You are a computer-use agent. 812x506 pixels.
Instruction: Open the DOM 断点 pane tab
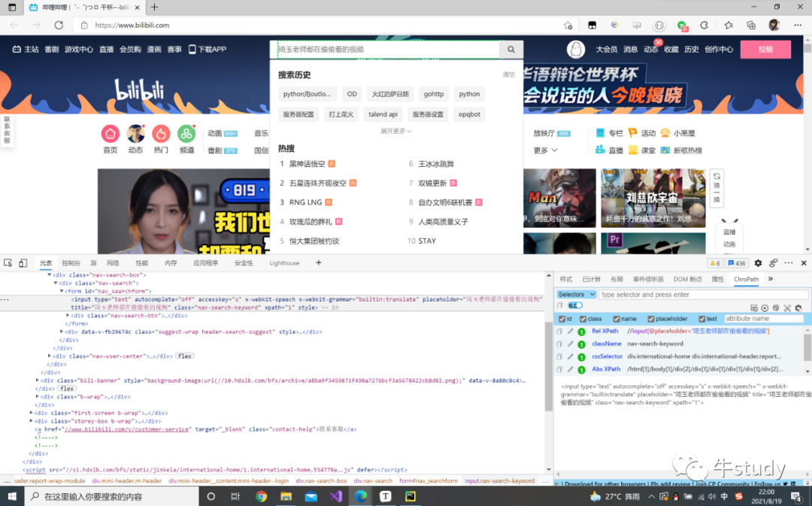pos(687,279)
